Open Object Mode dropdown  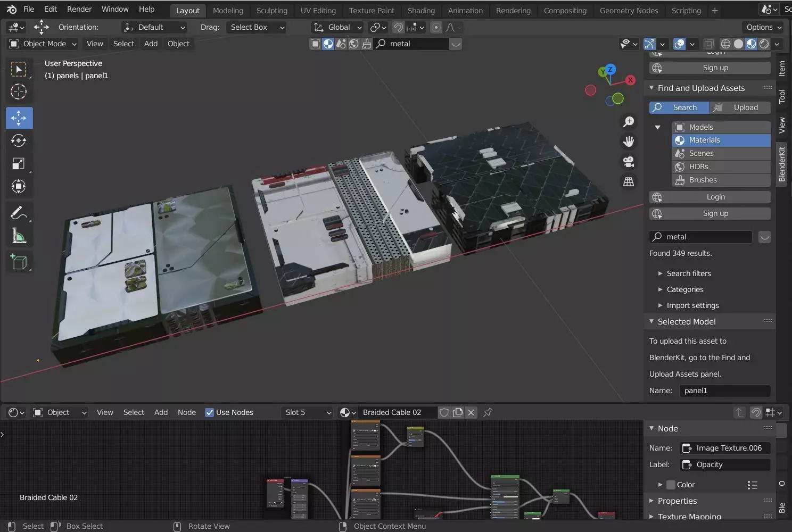coord(43,44)
